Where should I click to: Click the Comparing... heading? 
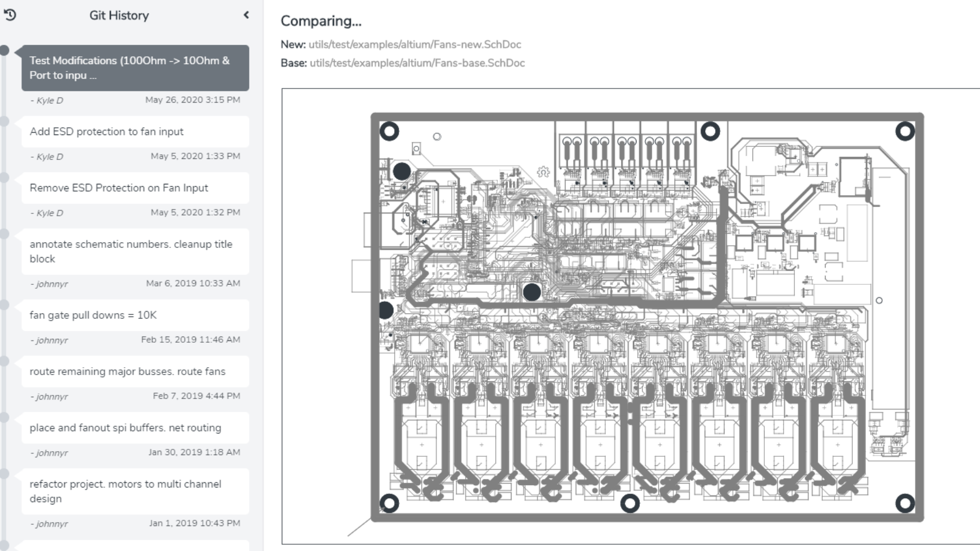tap(321, 21)
